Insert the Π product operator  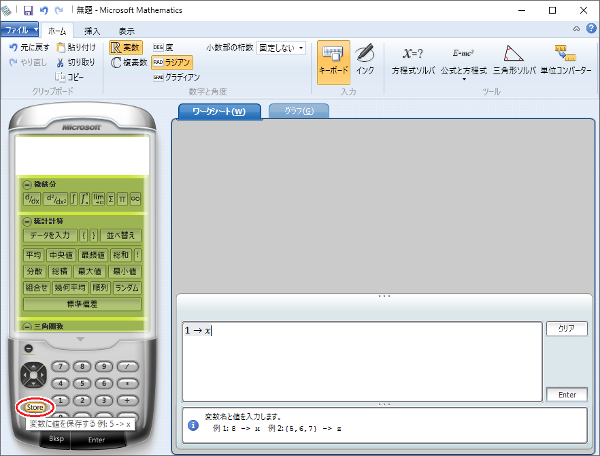tap(122, 199)
